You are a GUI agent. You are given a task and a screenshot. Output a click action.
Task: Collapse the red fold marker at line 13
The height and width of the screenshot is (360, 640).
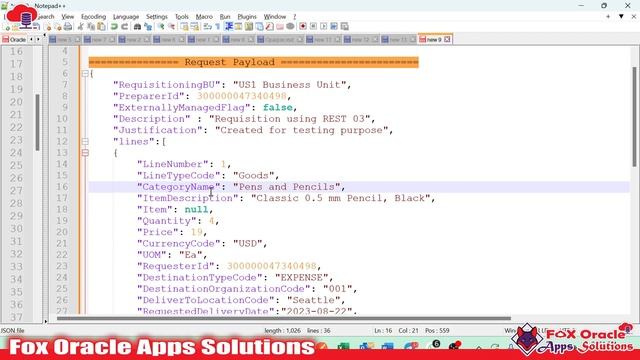[85, 153]
